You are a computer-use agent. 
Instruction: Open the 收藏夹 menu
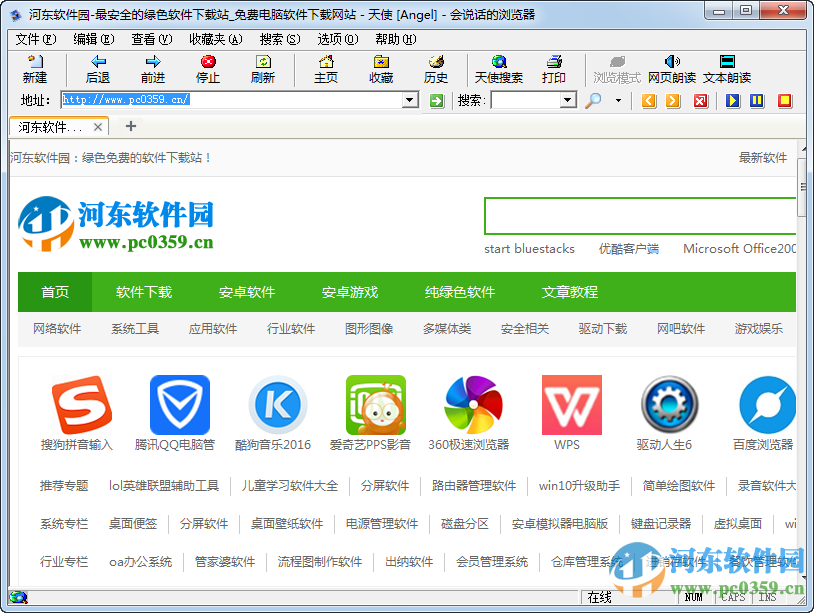point(215,39)
